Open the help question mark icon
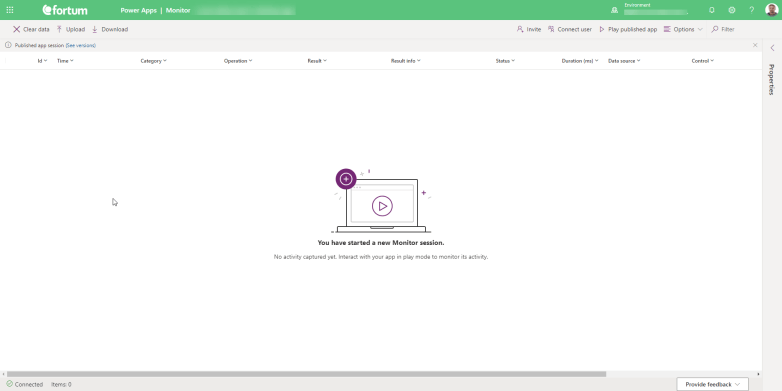Image resolution: width=782 pixels, height=391 pixels. 752,10
